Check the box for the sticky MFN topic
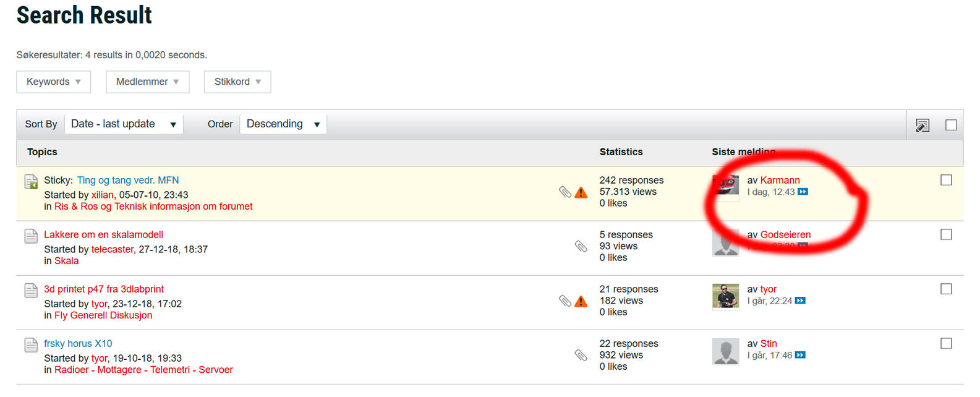 click(946, 180)
